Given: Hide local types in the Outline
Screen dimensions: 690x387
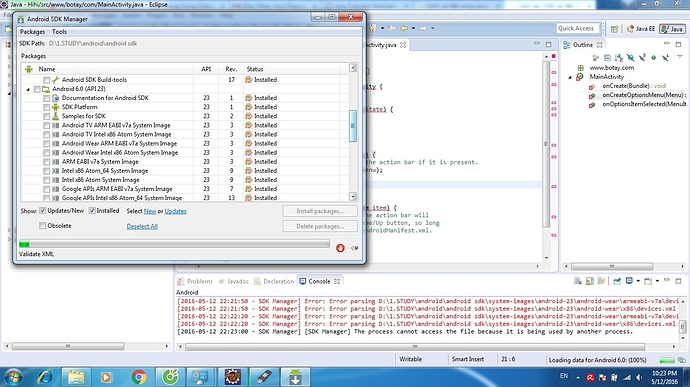Looking at the screenshot, I should click(665, 58).
